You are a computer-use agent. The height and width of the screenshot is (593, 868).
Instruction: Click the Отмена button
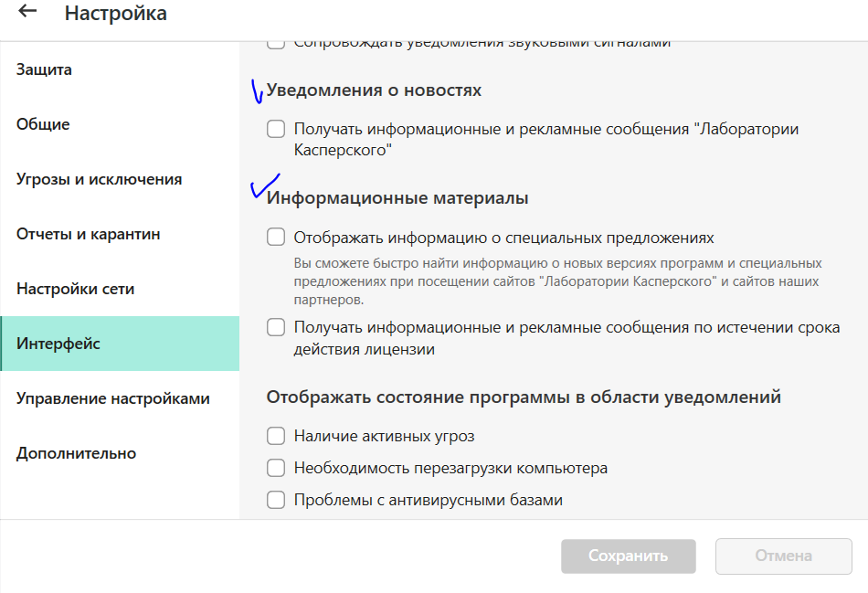[x=783, y=556]
